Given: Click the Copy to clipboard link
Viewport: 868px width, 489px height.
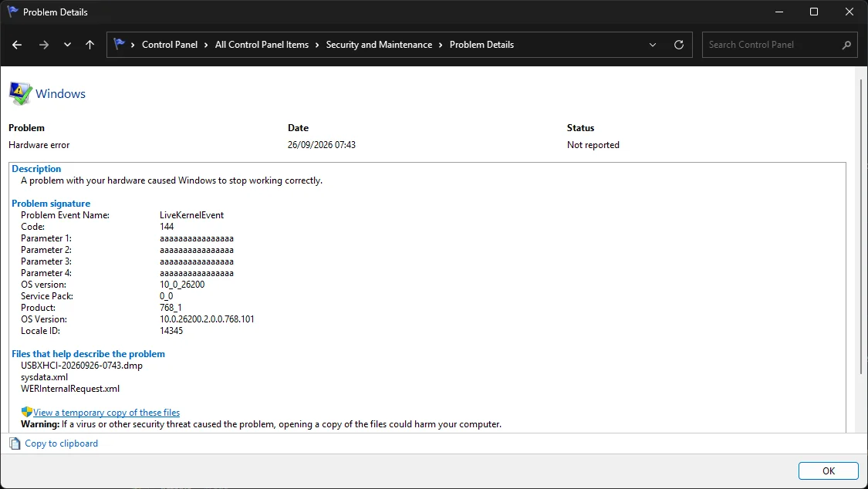Looking at the screenshot, I should click(62, 443).
